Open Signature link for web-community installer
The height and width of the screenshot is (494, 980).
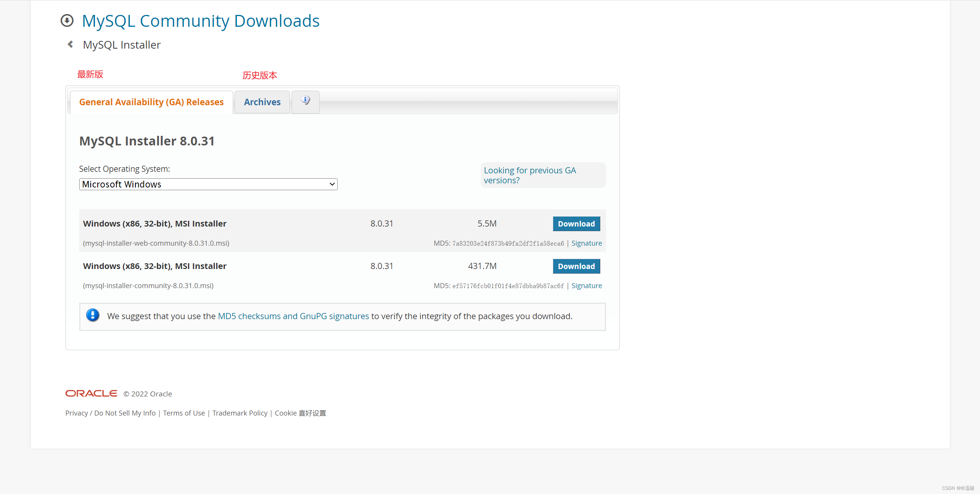pos(586,243)
